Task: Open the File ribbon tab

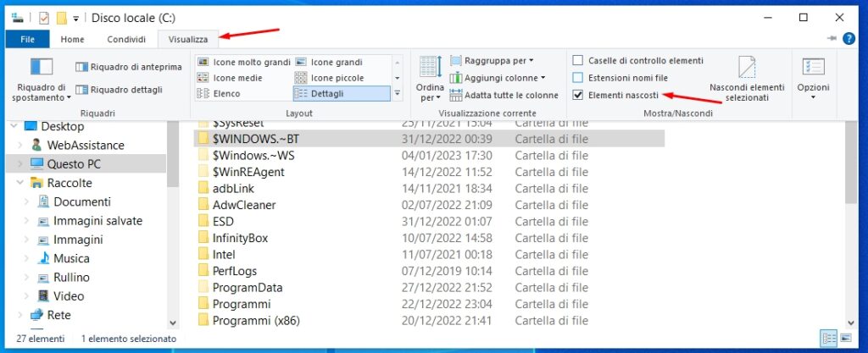Action: tap(27, 39)
